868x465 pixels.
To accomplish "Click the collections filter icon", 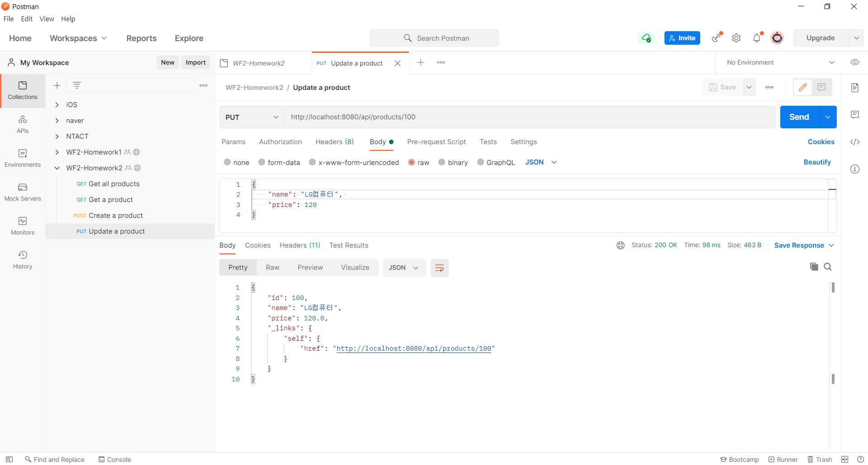I will [77, 85].
